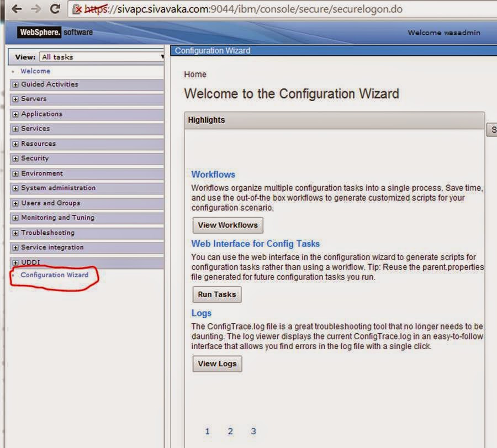Click the Home breadcrumb
The image size is (497, 448).
click(x=195, y=75)
